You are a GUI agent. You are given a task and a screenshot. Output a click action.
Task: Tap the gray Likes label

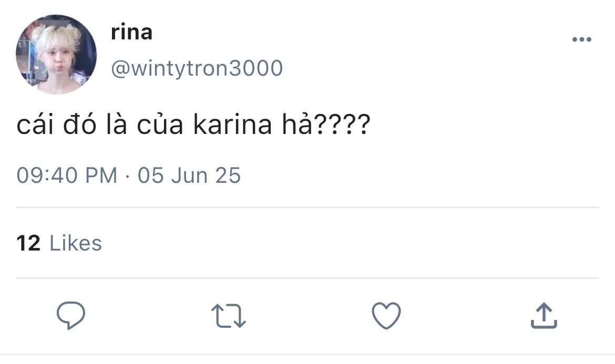(76, 243)
